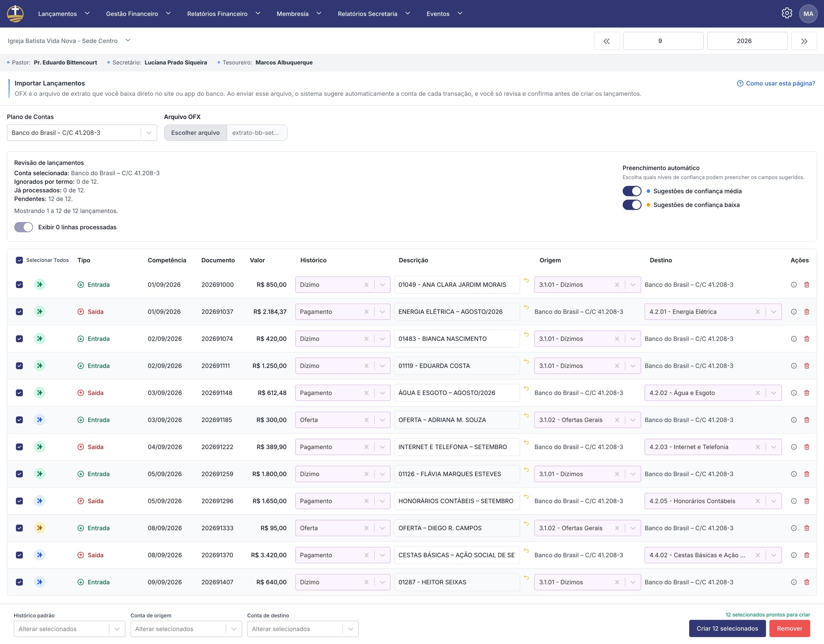
Task: Click trash icon for HEITOR SEIXAS row
Action: 806,582
